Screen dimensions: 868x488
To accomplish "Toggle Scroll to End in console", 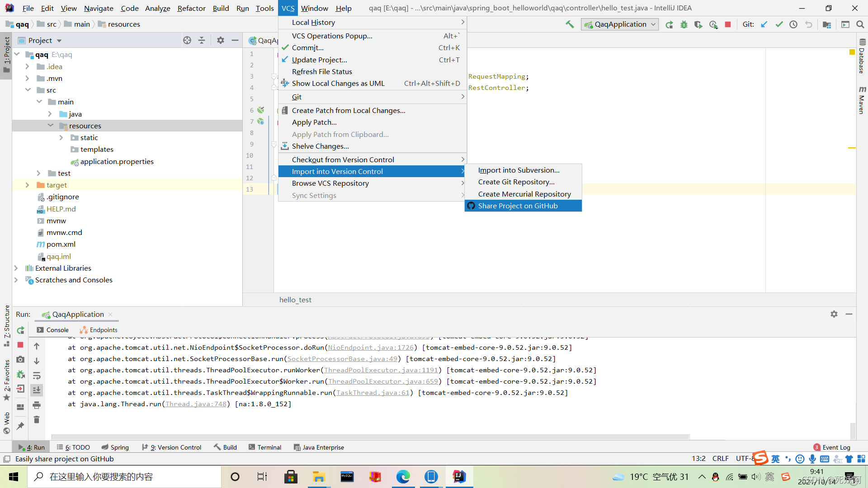I will click(37, 390).
